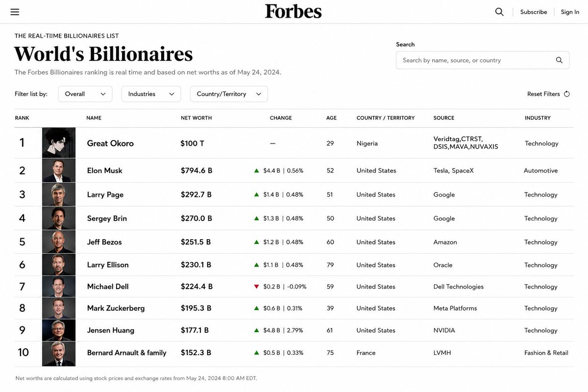588x392 pixels.
Task: Click the magnifier icon inside search box
Action: point(559,60)
